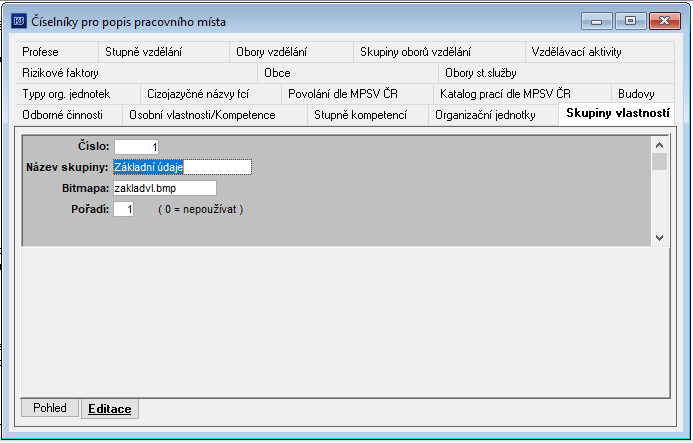Select Skupiny vlastností tab
Screen dimensions: 693x443
click(617, 114)
